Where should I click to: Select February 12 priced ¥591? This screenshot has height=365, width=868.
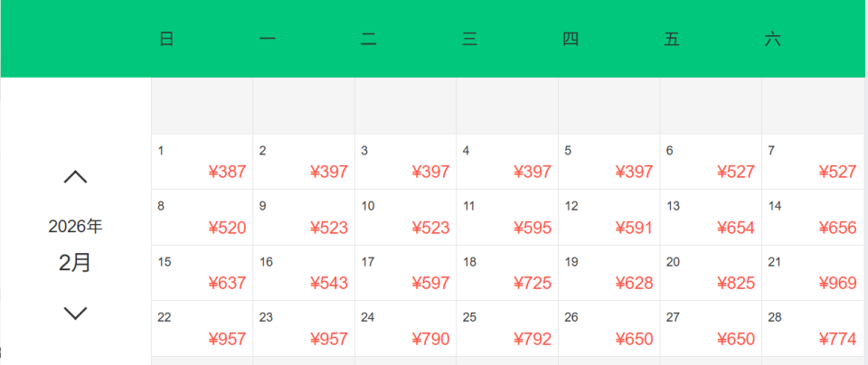click(x=609, y=218)
